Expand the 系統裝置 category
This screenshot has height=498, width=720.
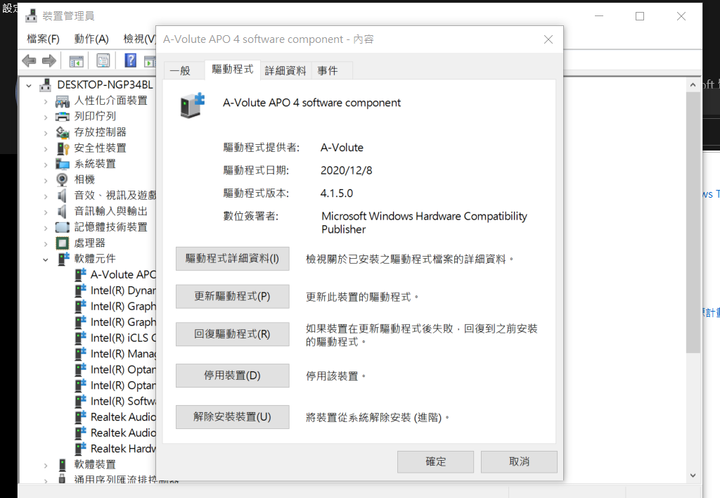45,164
